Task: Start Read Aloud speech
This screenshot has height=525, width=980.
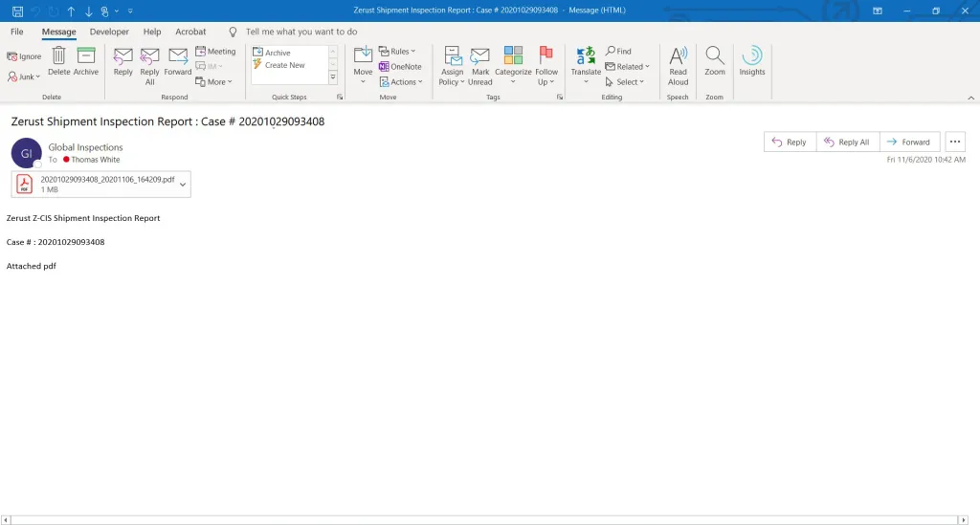Action: click(x=679, y=66)
